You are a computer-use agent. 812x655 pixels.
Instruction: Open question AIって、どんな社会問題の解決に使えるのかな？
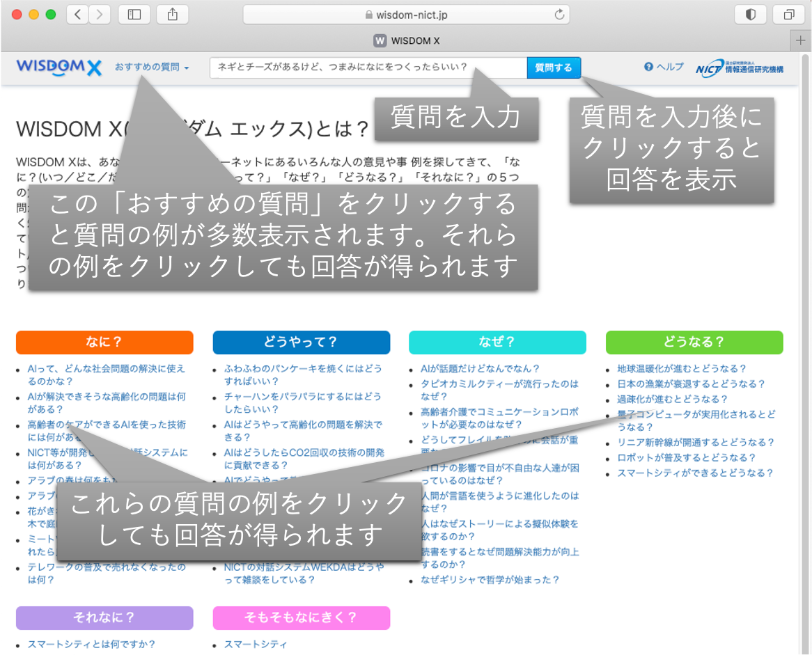106,375
